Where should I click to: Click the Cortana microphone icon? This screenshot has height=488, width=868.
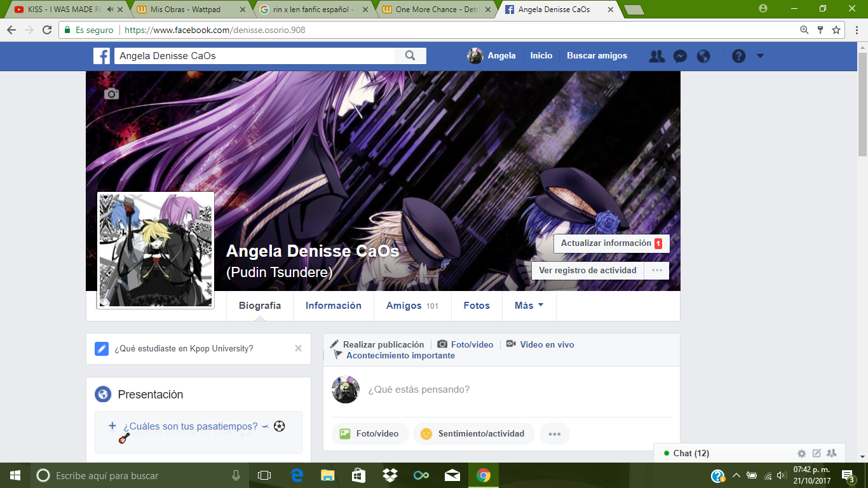coord(236,475)
